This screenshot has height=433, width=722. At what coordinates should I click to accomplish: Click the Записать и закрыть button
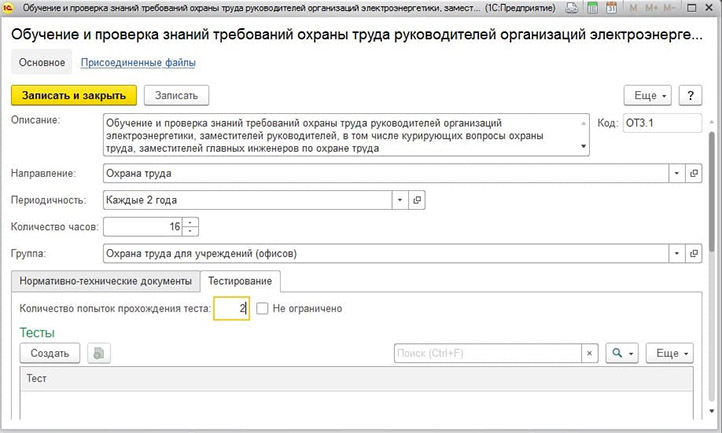pyautogui.click(x=74, y=95)
